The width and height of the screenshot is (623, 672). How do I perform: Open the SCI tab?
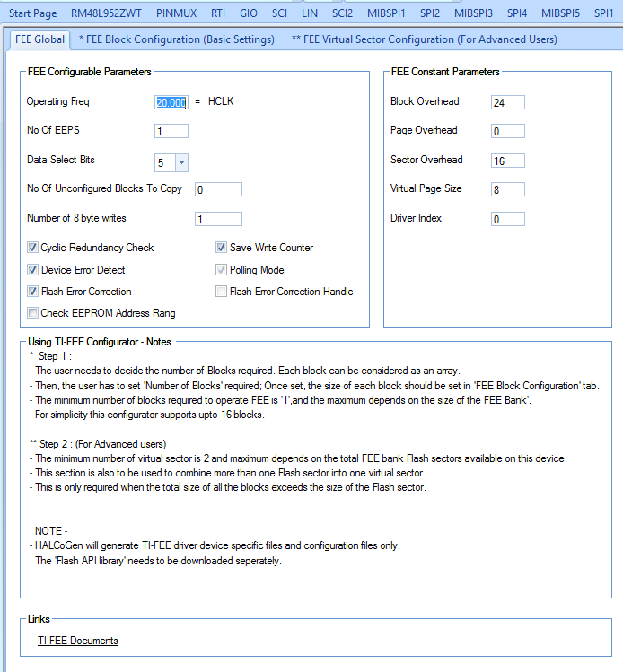[x=279, y=13]
